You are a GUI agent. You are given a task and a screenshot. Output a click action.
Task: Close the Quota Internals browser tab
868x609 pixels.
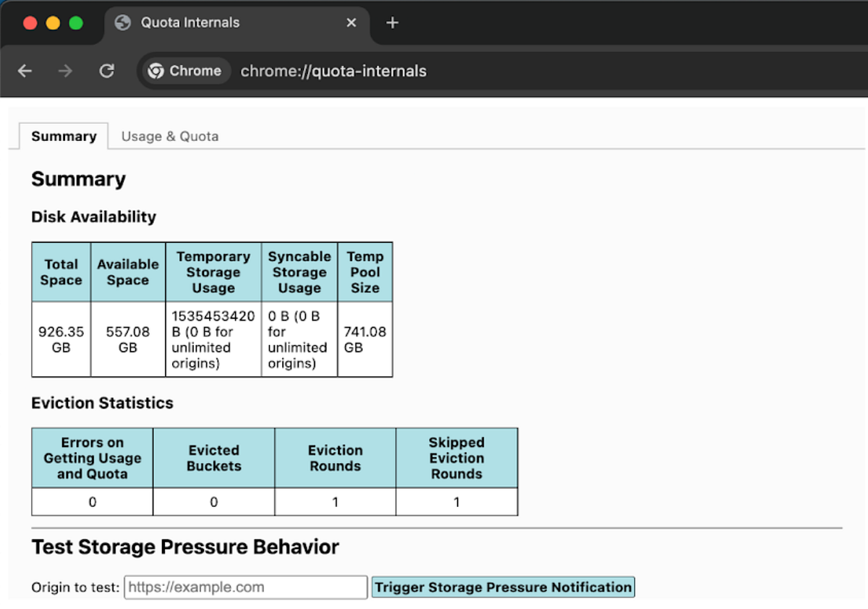351,22
